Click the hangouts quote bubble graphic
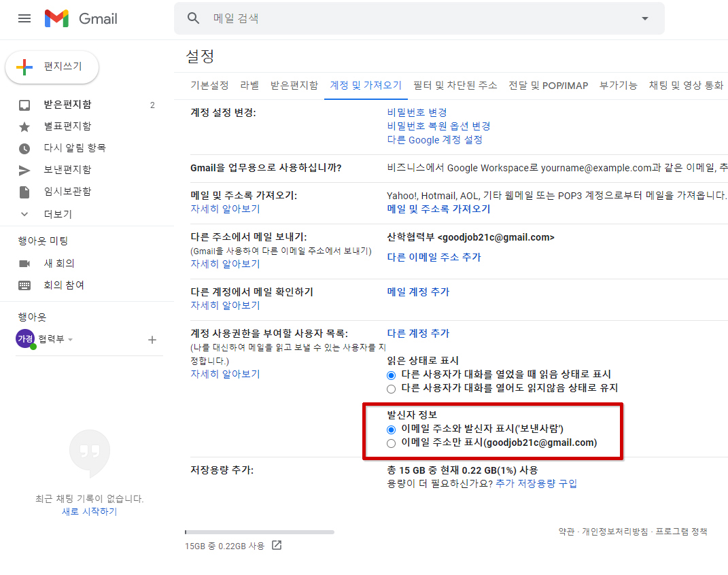 point(90,453)
